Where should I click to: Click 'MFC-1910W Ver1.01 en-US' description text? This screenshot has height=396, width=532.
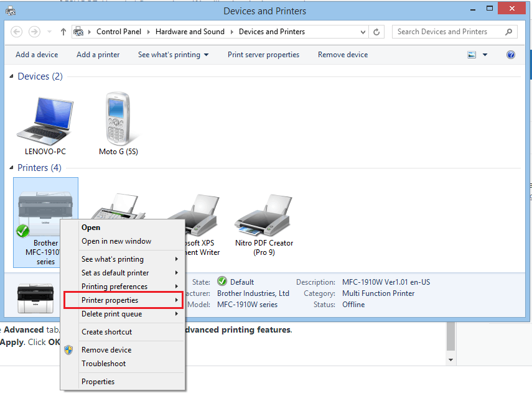click(386, 282)
